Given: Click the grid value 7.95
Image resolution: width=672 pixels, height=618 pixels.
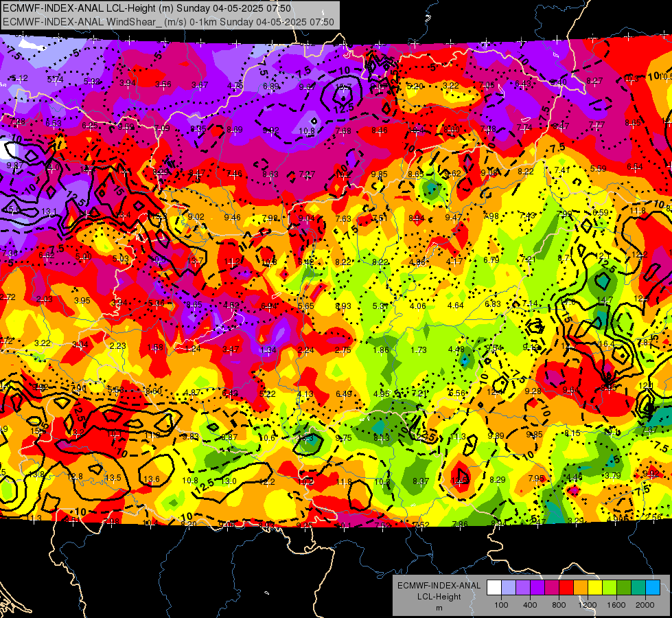Looking at the screenshot, I should [536, 478].
